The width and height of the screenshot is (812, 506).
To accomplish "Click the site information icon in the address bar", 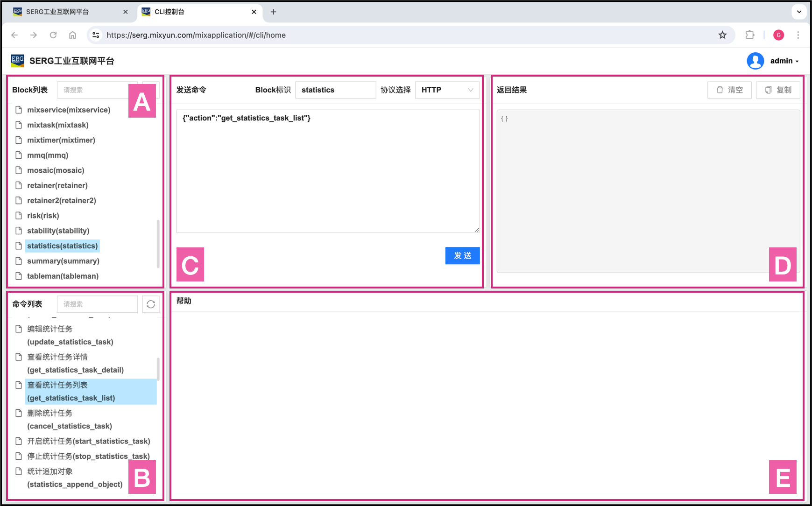I will [x=96, y=35].
